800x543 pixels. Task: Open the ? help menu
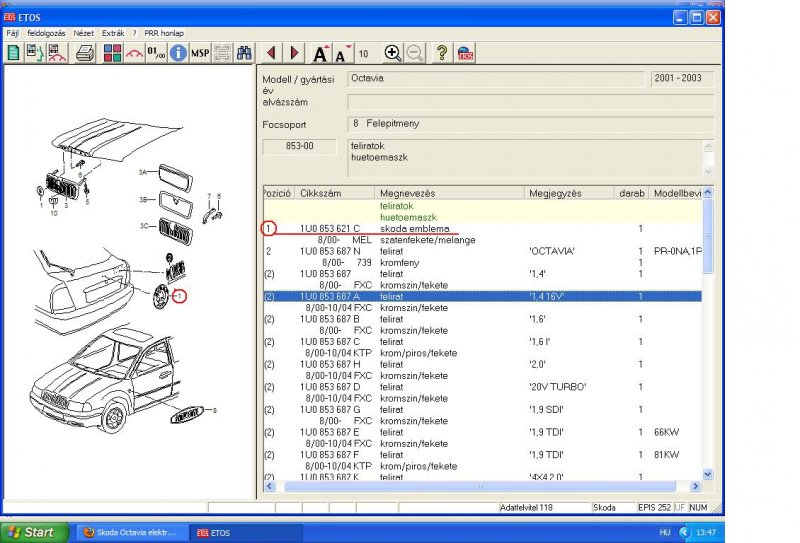[135, 33]
